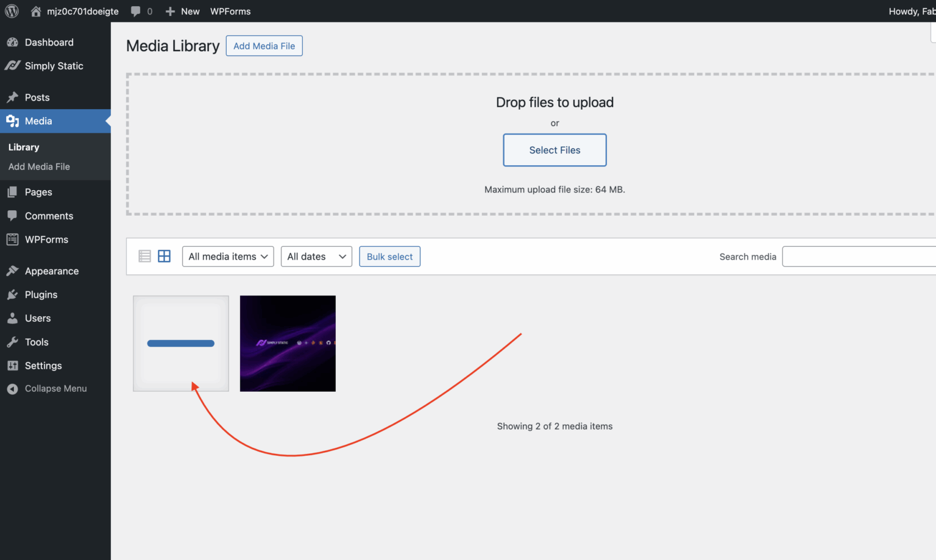Click the Plugins icon in sidebar

click(x=13, y=294)
